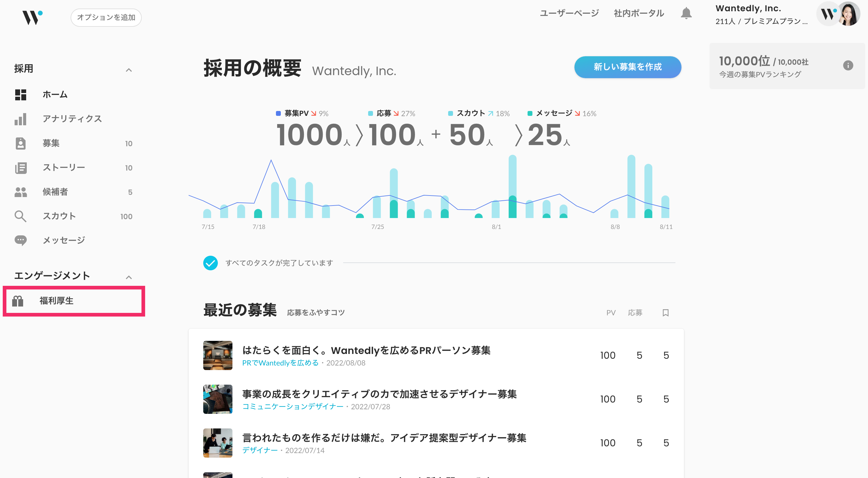Image resolution: width=868 pixels, height=478 pixels.
Task: Click the スカウト magnifier icon
Action: coord(21,216)
